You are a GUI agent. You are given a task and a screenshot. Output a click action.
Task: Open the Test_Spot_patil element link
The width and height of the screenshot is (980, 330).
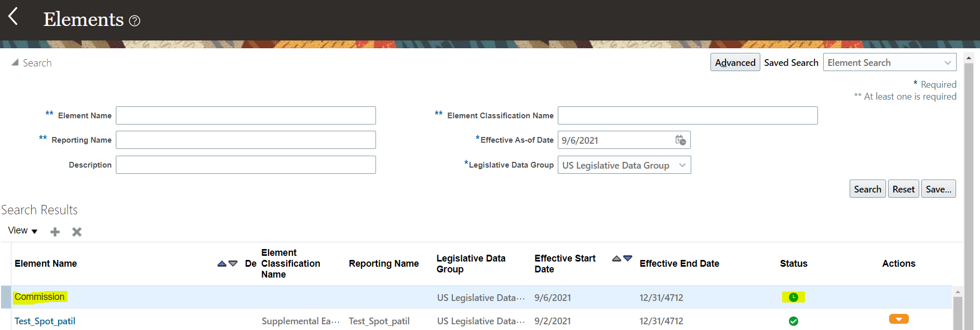point(45,321)
